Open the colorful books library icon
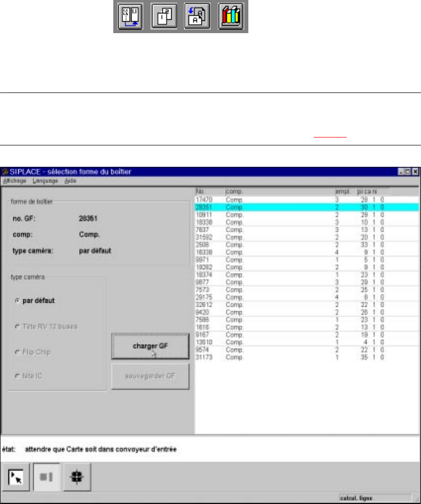This screenshot has width=421, height=504. click(231, 16)
